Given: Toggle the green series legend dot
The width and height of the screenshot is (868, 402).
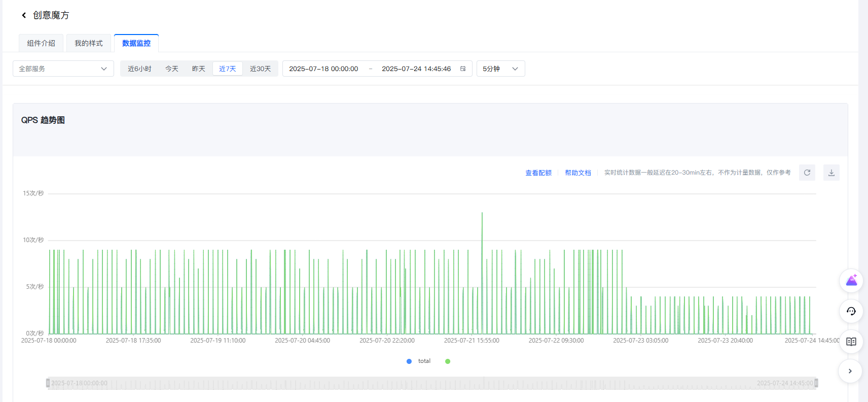Looking at the screenshot, I should pos(448,361).
